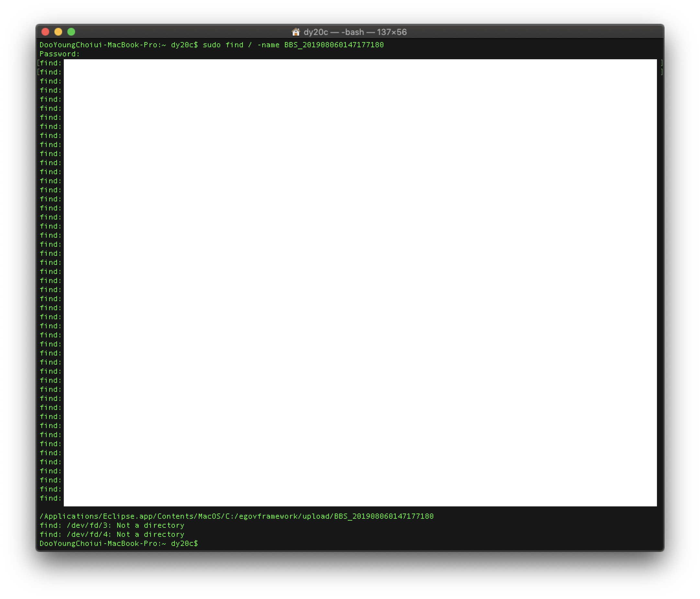This screenshot has height=599, width=700.
Task: Click the first find: line with bracket mark
Action: point(50,63)
